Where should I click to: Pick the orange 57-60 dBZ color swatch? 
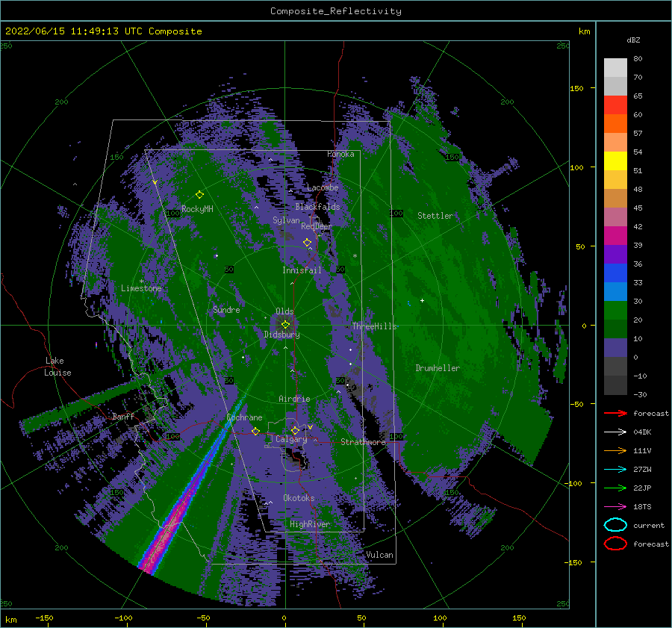coord(615,123)
